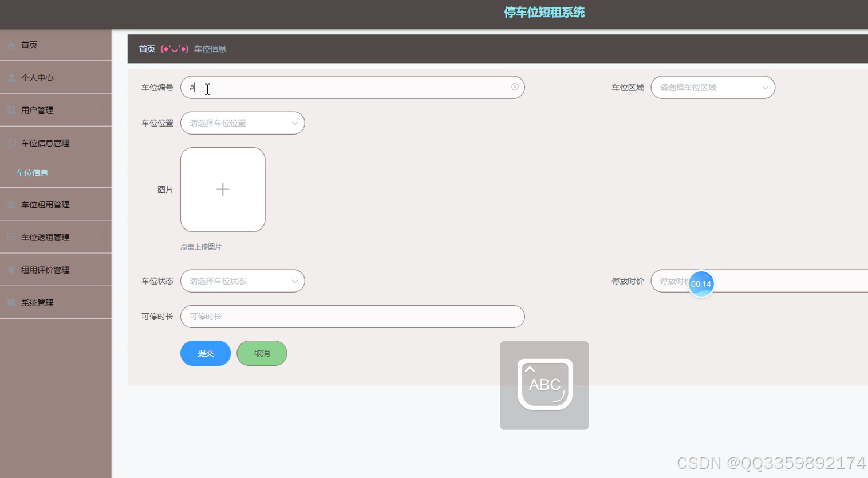Select the 系统管理 menu item
This screenshot has width=868, height=478.
pos(56,302)
